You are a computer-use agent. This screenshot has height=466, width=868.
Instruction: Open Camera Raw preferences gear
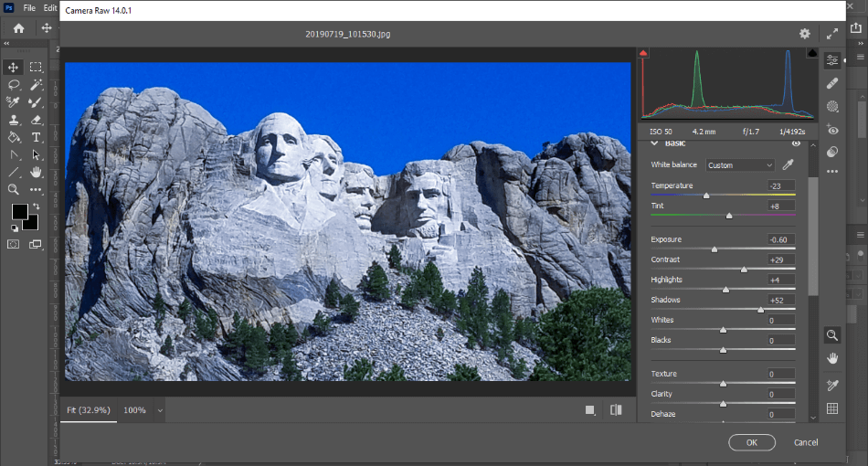coord(805,34)
